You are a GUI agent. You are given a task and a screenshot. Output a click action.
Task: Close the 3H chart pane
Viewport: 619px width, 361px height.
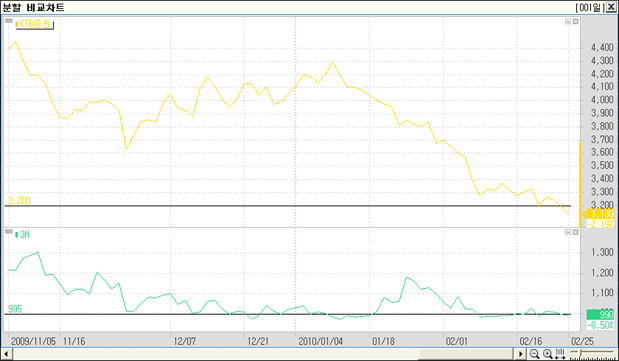(x=576, y=232)
